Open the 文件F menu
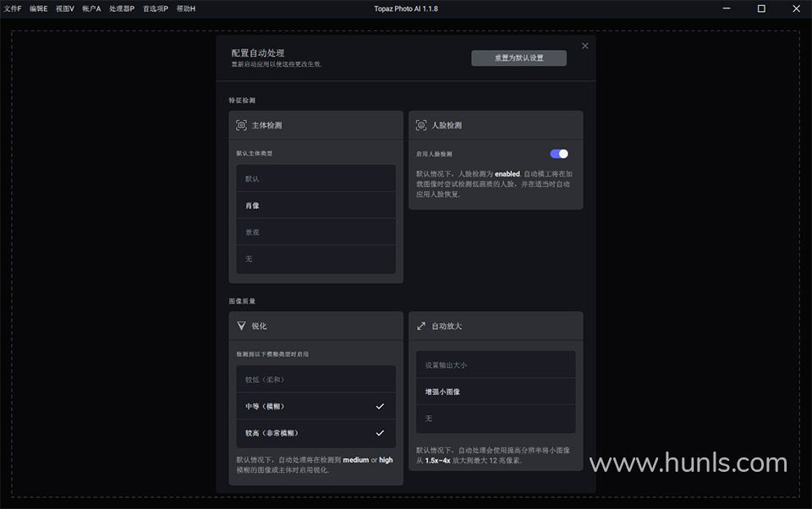Image resolution: width=812 pixels, height=509 pixels. click(x=13, y=8)
